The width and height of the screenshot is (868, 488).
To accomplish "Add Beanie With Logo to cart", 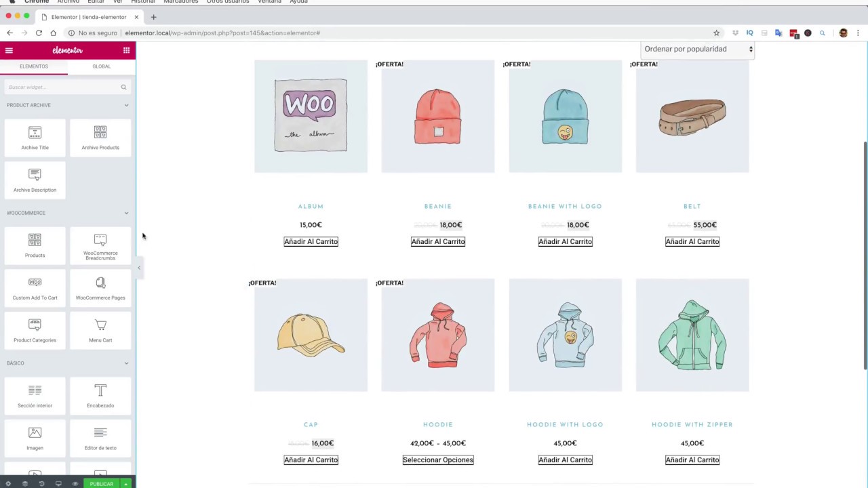I will (565, 241).
